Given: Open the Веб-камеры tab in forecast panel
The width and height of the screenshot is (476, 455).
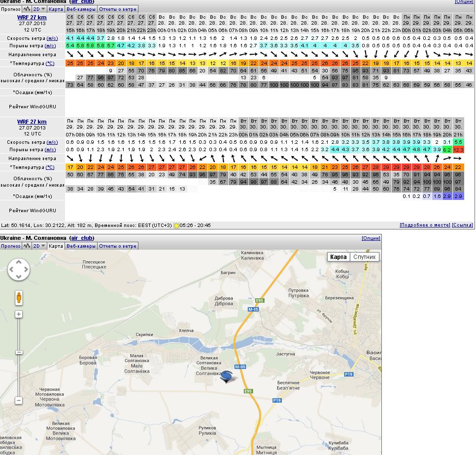Looking at the screenshot, I should click(x=81, y=9).
